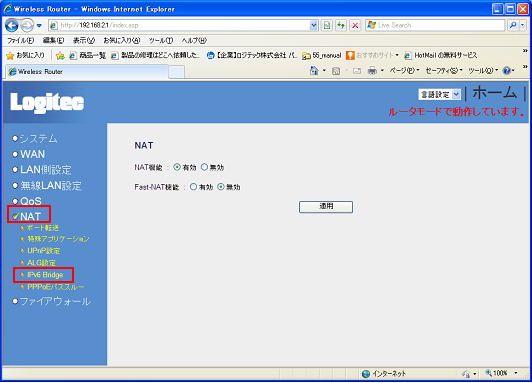Click the 適用 apply button
532x383 pixels.
[x=326, y=207]
